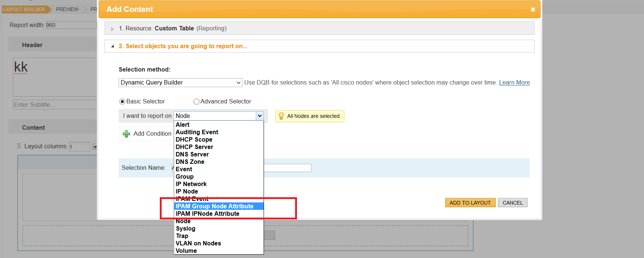This screenshot has width=644, height=258.
Task: Open the Learn More link
Action: point(514,83)
